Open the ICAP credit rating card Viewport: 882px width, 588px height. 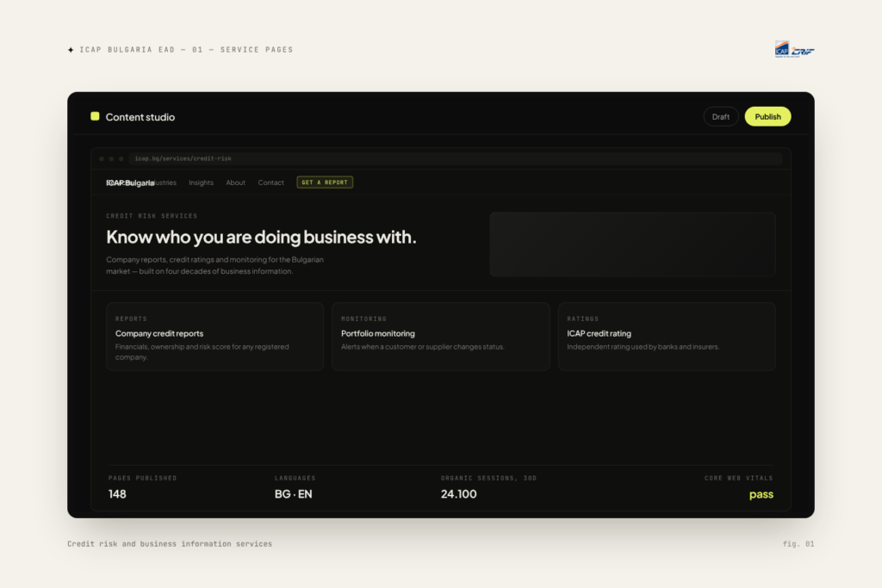pyautogui.click(x=667, y=336)
